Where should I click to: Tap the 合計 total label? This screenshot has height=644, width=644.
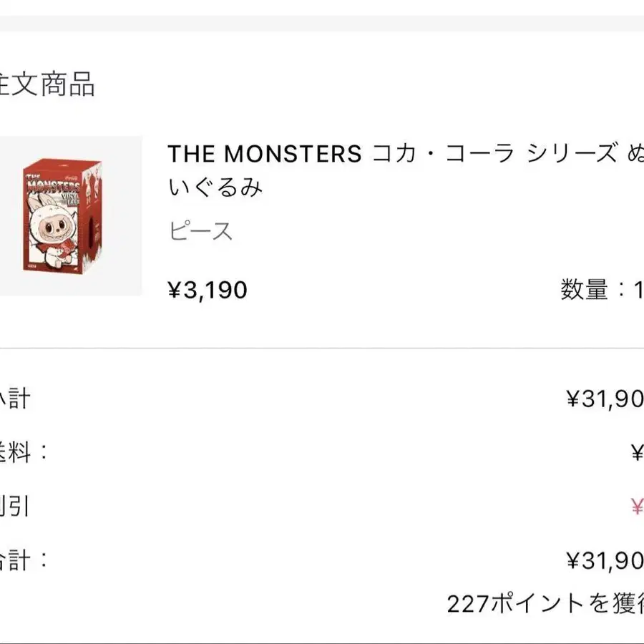24,560
